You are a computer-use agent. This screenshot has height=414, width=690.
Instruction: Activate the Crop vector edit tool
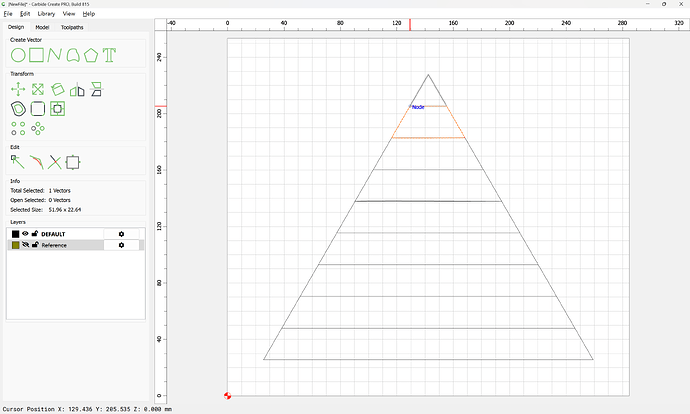coord(73,162)
